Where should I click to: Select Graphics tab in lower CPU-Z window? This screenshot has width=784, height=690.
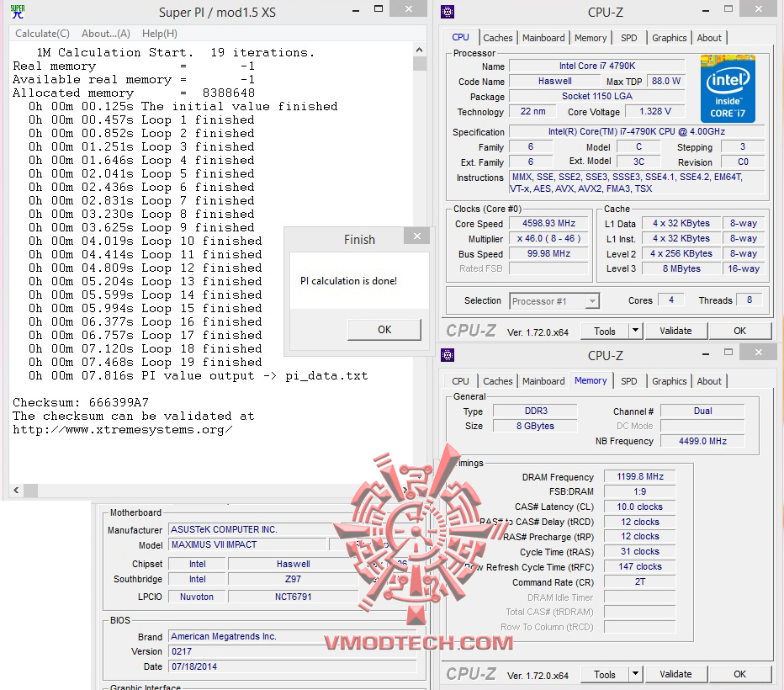click(669, 381)
